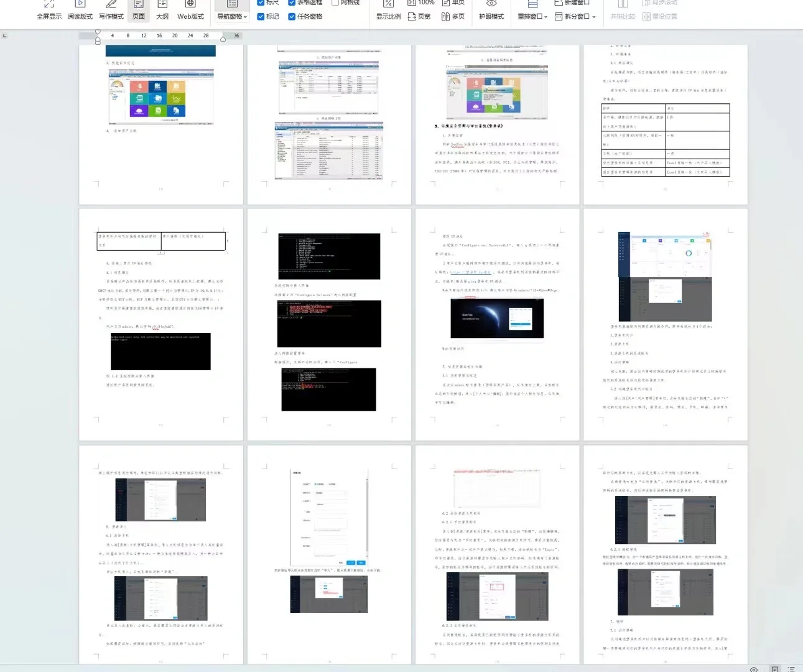Switch to 多页 multi-page display

coord(453,17)
